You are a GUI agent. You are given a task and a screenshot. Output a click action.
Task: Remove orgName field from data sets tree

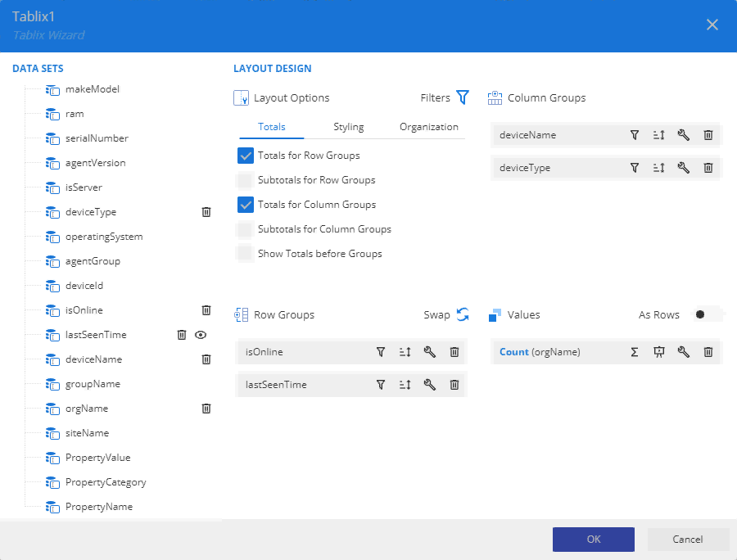point(206,409)
